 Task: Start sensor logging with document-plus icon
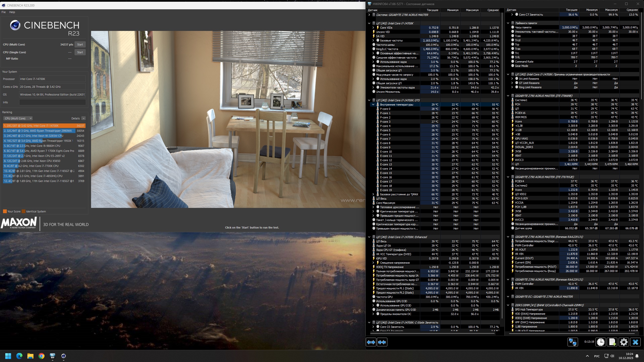(x=612, y=342)
